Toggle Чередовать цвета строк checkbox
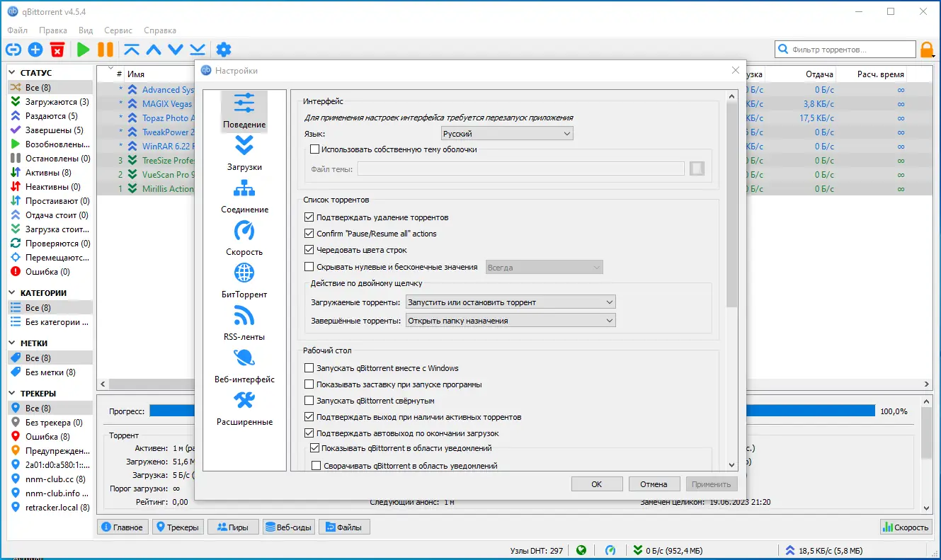This screenshot has height=560, width=941. (309, 250)
